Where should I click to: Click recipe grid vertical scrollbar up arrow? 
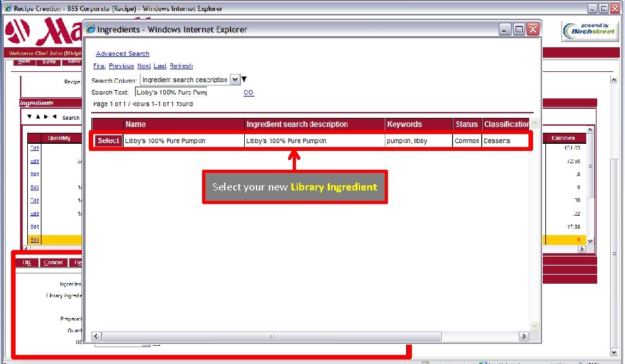click(590, 130)
